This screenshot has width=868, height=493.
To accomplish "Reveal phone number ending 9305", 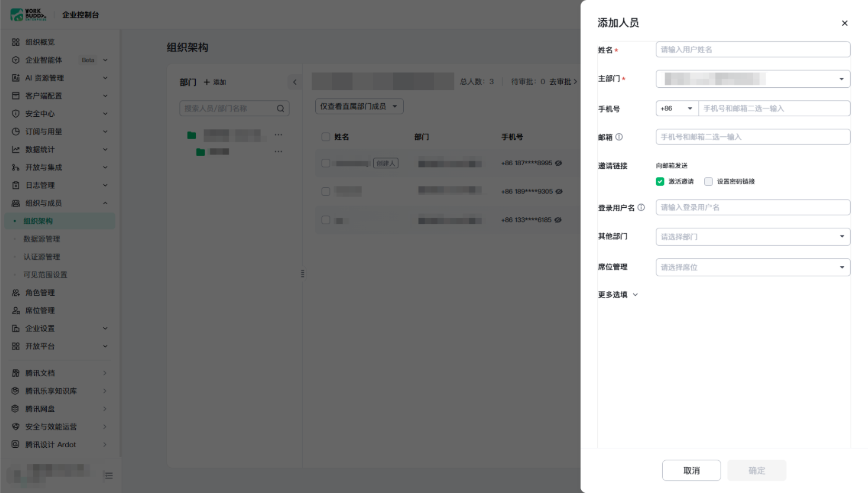I will tap(559, 192).
